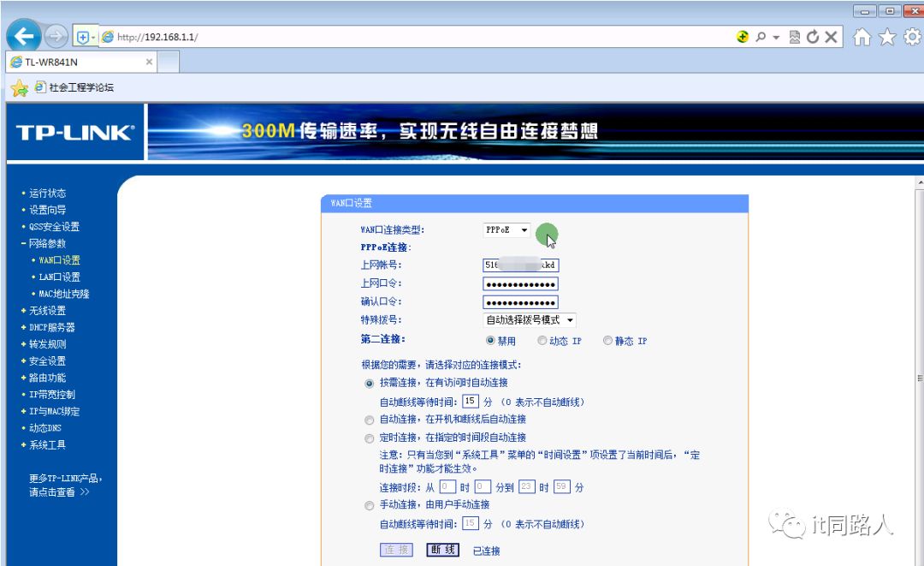
Task: Select MAC地址克隆 in the sidebar
Action: (x=64, y=294)
